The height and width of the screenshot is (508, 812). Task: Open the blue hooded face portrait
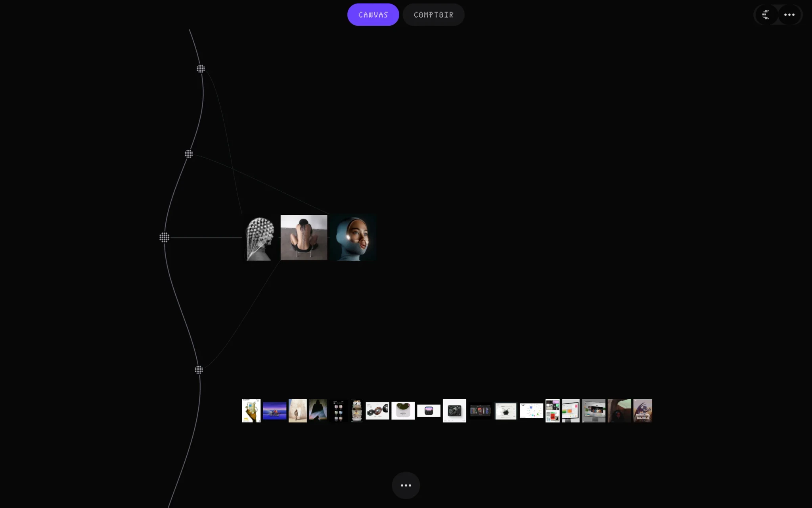pos(353,238)
